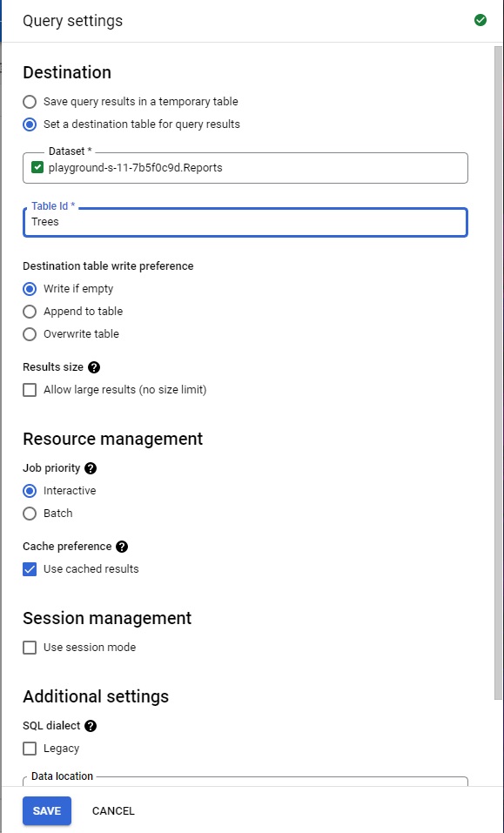504x833 pixels.
Task: Choose Overwrite table write preference
Action: pyautogui.click(x=30, y=334)
